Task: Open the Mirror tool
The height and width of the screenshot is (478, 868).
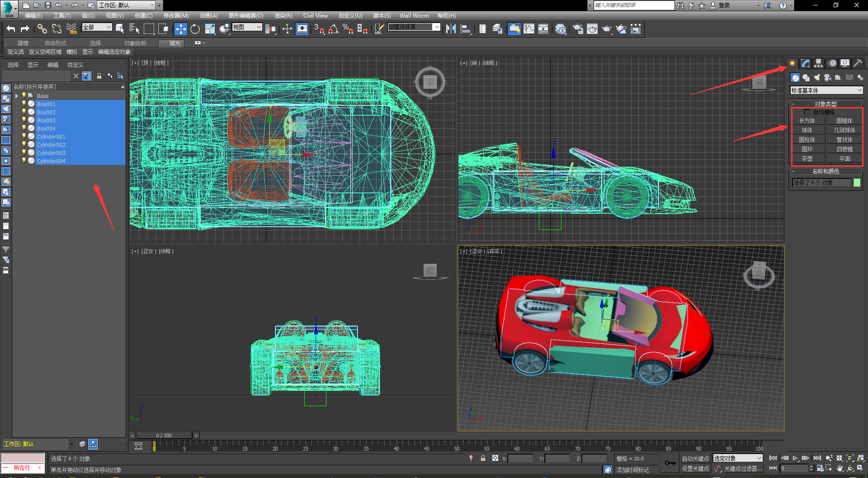Action: point(451,29)
